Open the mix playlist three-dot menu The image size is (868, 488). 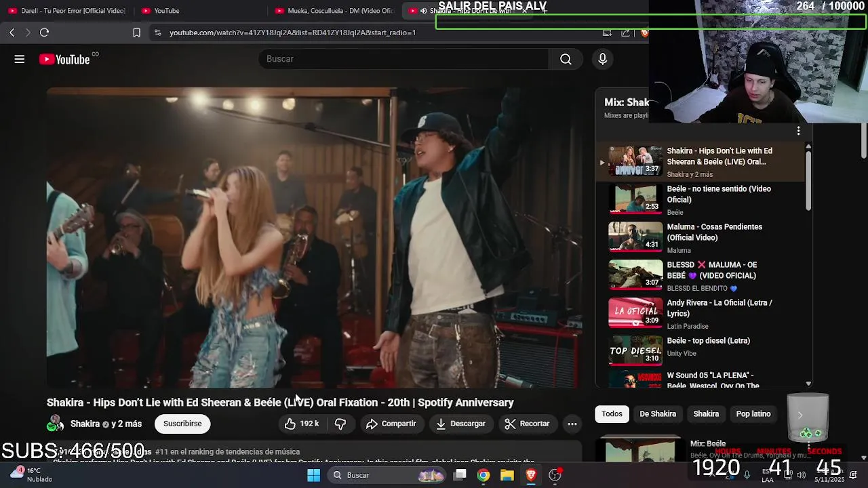coord(798,130)
